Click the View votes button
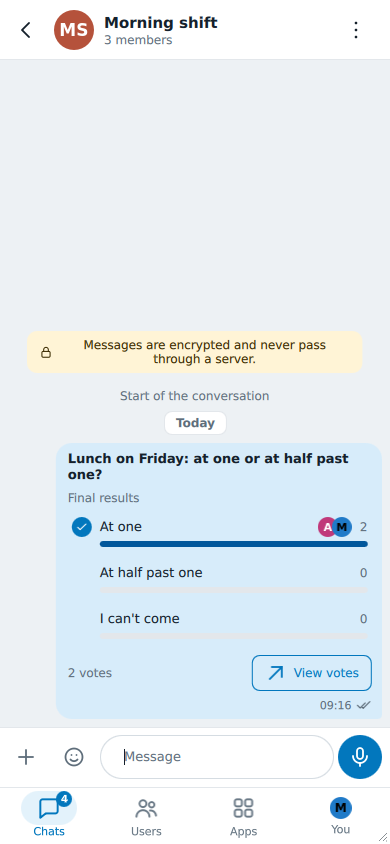 coord(312,673)
